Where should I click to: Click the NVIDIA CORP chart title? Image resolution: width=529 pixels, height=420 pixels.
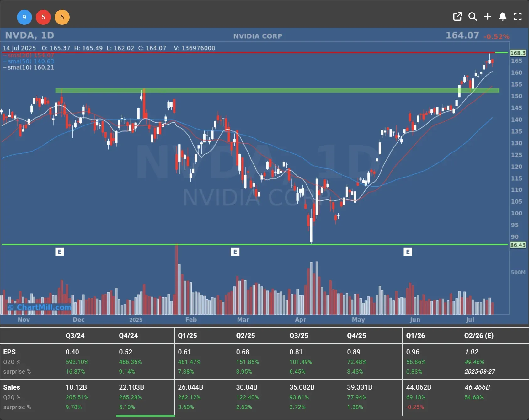point(258,36)
